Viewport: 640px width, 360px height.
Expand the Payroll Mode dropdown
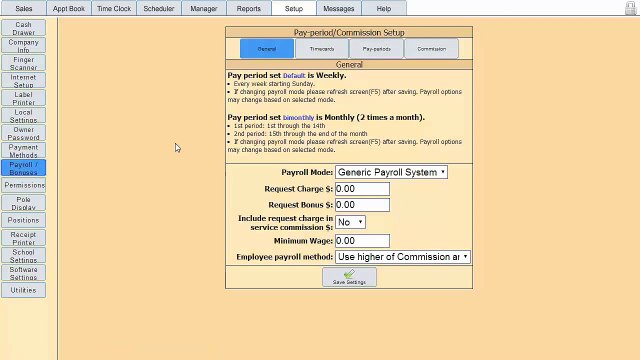click(x=391, y=172)
